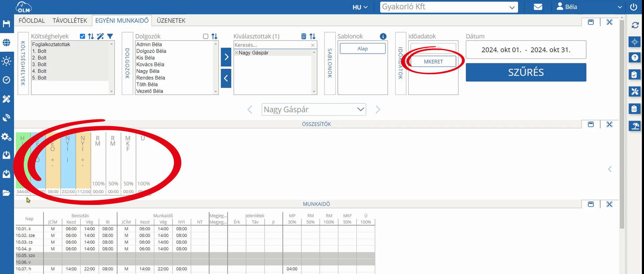The width and height of the screenshot is (644, 274).
Task: Switch to the FŐOLDAL tab
Action: (32, 21)
